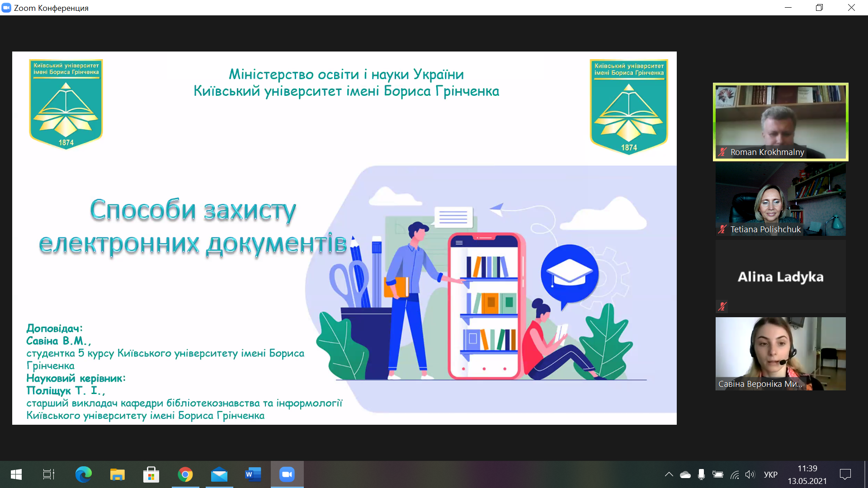The image size is (868, 488).
Task: Click the text 'Науковий керівник:'
Action: (x=76, y=378)
